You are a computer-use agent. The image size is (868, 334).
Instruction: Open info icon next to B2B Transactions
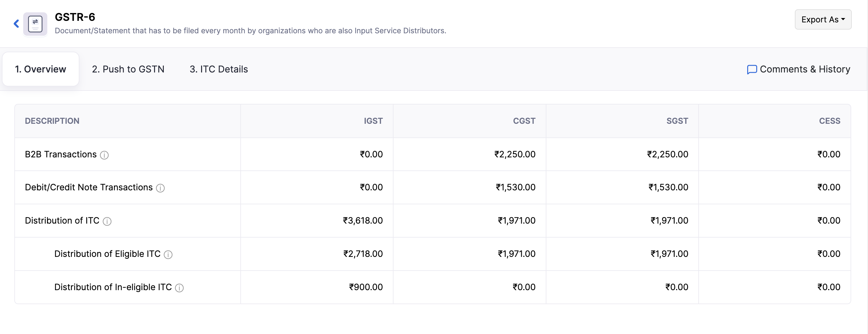[105, 155]
